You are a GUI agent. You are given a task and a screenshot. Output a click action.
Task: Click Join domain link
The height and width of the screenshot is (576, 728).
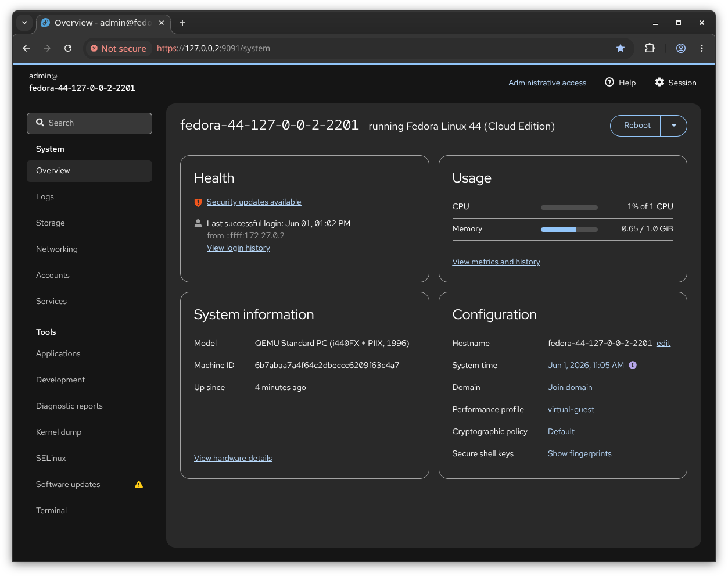coord(570,388)
